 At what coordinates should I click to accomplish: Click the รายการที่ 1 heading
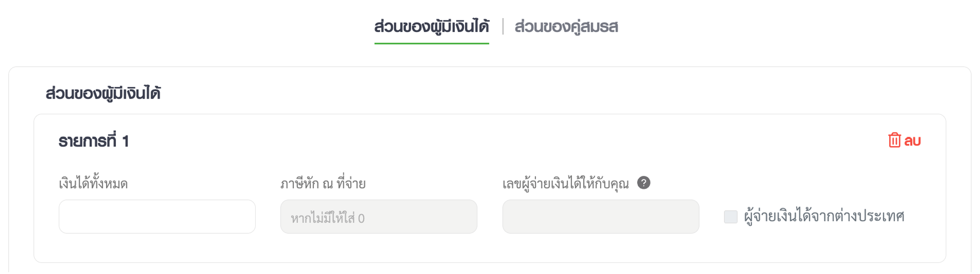coord(94,141)
